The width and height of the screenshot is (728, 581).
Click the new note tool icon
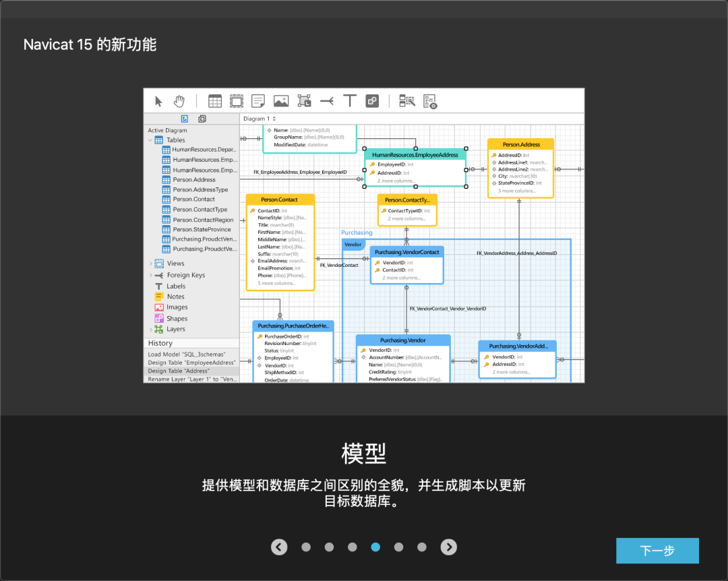pos(258,101)
